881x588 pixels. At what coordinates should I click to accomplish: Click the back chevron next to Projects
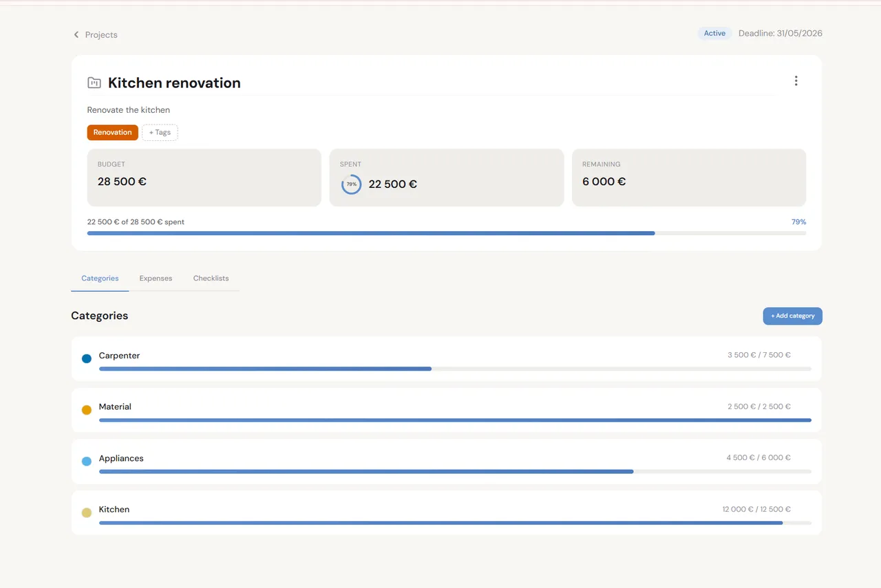pyautogui.click(x=76, y=34)
